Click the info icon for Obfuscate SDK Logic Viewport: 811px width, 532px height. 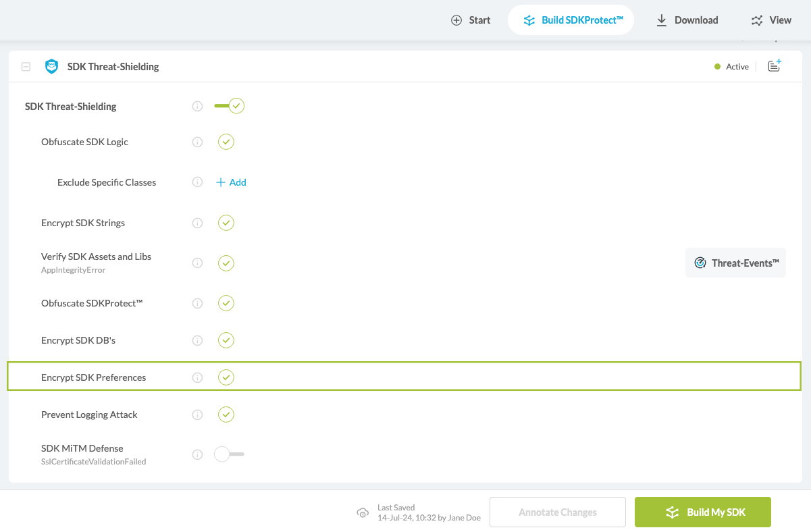pos(197,142)
